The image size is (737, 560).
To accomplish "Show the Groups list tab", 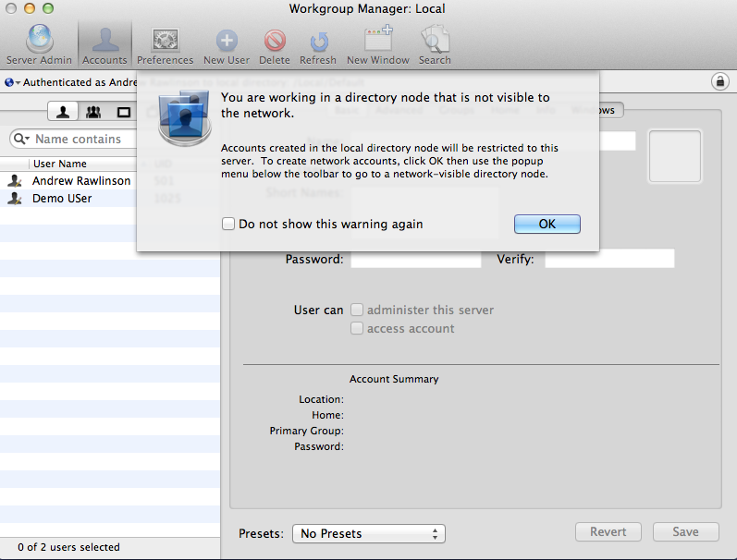I will [x=93, y=112].
